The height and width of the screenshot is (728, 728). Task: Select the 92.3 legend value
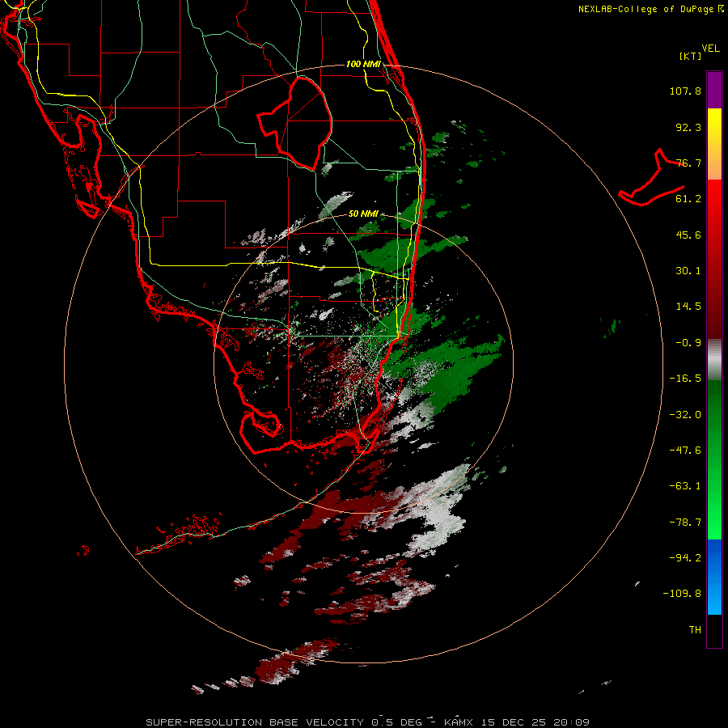click(688, 127)
